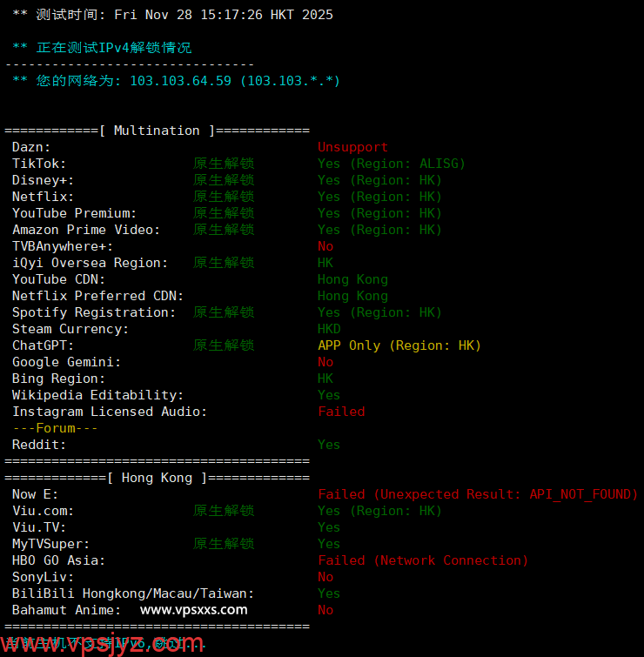Click the MyTVSuper 原生解锁 label
Image resolution: width=644 pixels, height=657 pixels.
pos(224,544)
